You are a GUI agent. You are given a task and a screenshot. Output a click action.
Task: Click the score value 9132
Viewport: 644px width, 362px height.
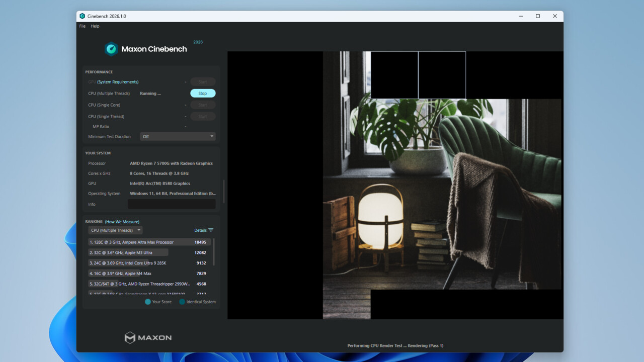pyautogui.click(x=201, y=263)
